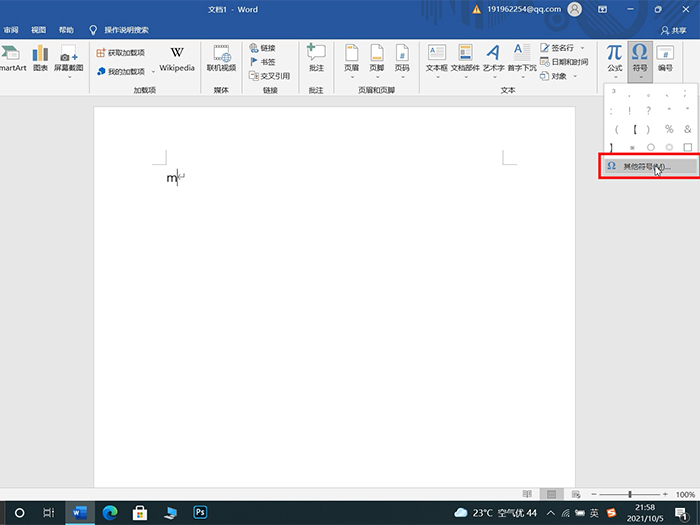700x525 pixels.
Task: Insert the empty square symbol
Action: 688,147
